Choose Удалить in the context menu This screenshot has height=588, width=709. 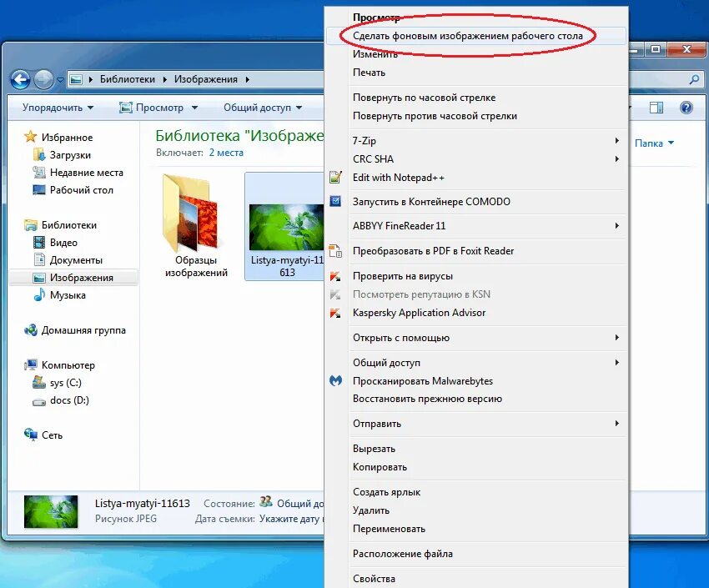pyautogui.click(x=476, y=510)
